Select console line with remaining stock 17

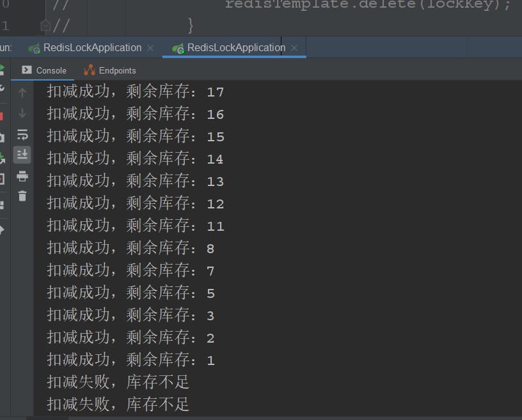point(136,91)
